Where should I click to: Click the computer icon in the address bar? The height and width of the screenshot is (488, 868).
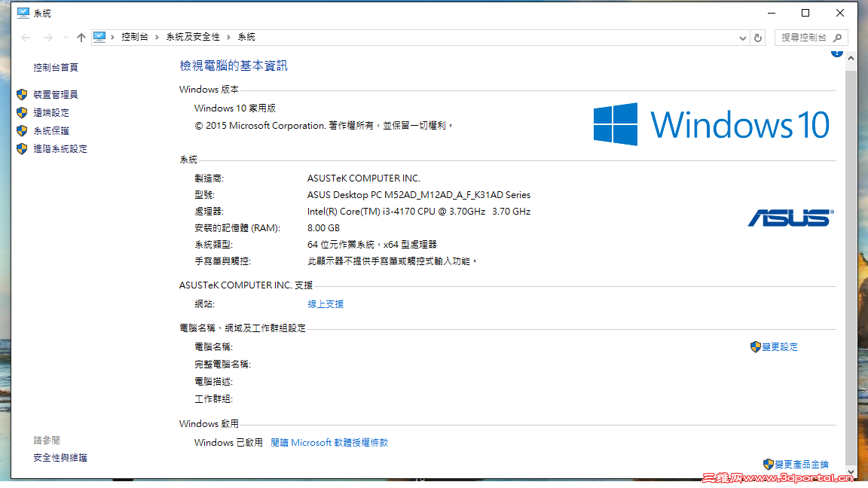(99, 37)
